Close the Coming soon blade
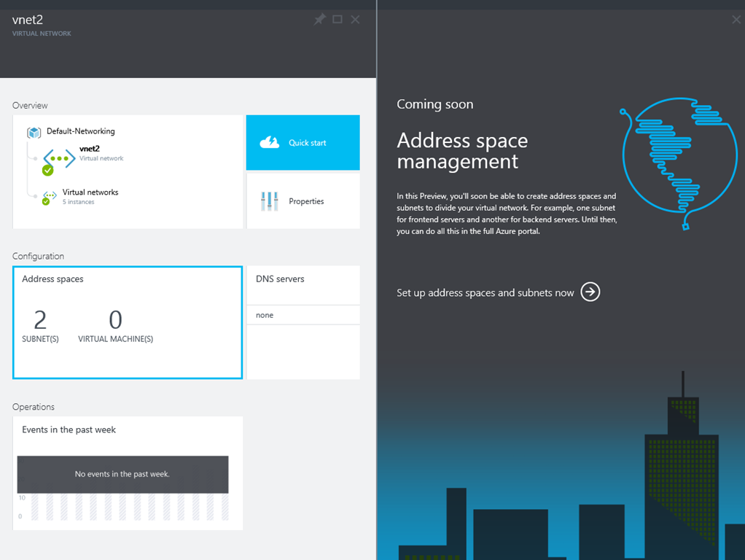Screen dimensions: 745x560 click(x=736, y=20)
